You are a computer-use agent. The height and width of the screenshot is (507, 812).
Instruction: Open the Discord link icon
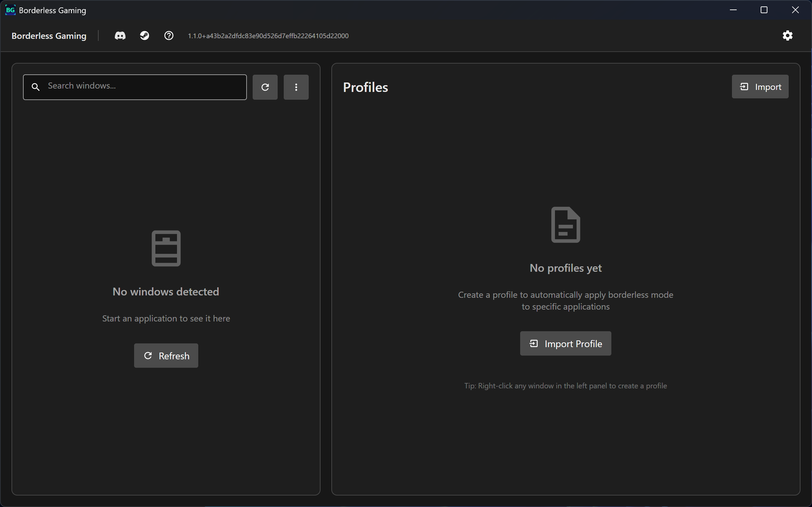click(120, 35)
